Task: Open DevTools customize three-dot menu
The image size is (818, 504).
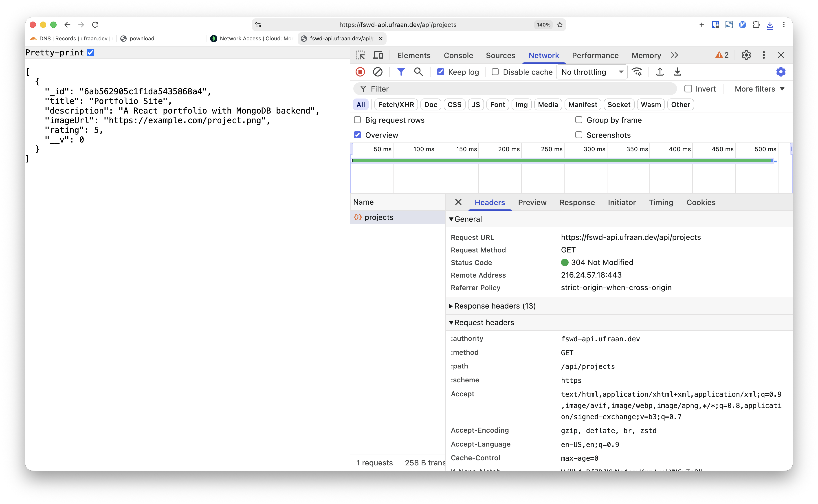Action: (764, 55)
